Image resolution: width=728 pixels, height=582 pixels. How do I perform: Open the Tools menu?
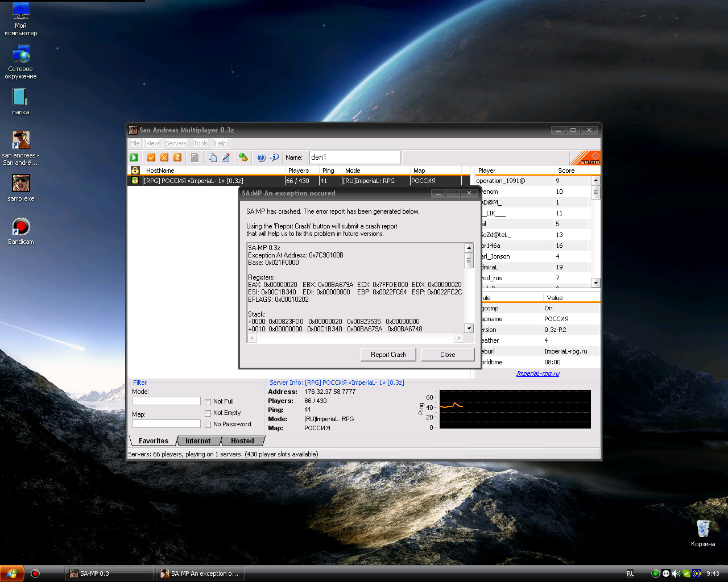(x=201, y=143)
